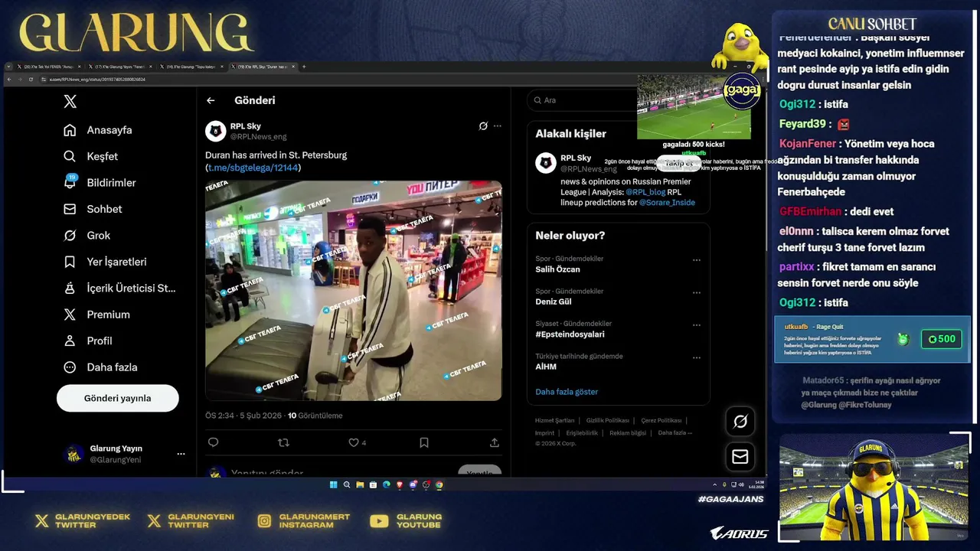Open the Salih Özcan trending topic
This screenshot has width=980, height=551.
(x=557, y=269)
